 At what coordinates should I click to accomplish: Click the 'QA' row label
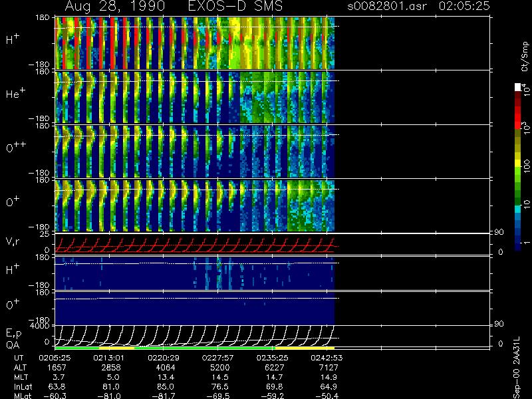[x=13, y=345]
